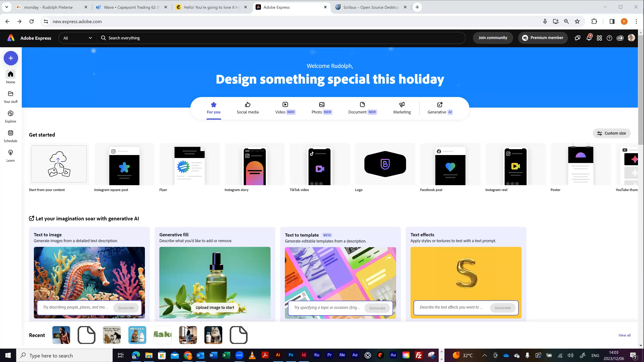The width and height of the screenshot is (644, 362).
Task: Open Zoom from taskbar
Action: 239,355
